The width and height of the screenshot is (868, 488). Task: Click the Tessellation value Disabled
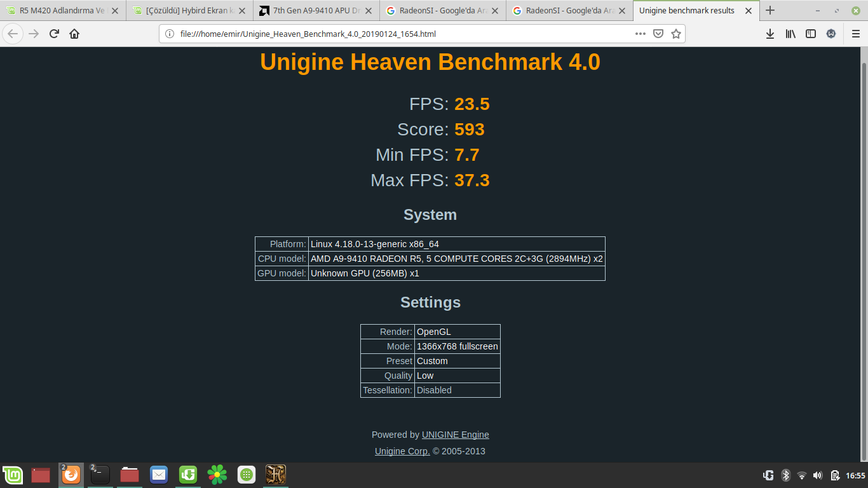(x=458, y=390)
